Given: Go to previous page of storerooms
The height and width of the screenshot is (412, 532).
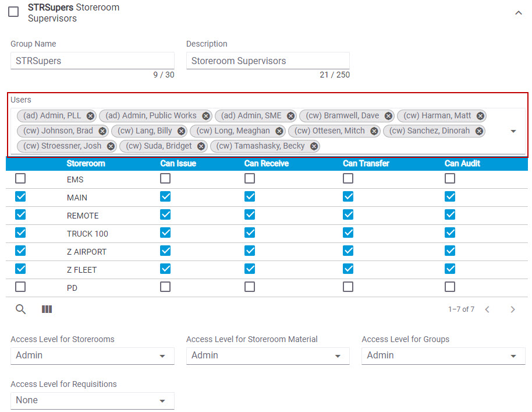Looking at the screenshot, I should (x=487, y=309).
